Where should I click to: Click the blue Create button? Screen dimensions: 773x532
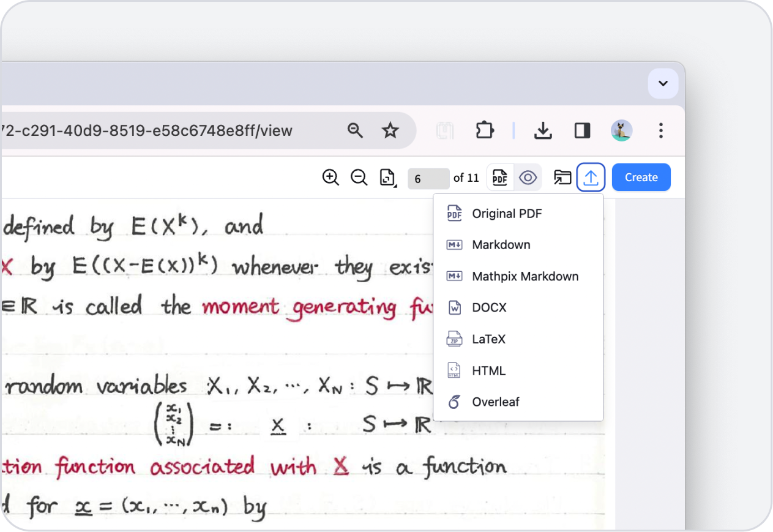[x=641, y=178]
